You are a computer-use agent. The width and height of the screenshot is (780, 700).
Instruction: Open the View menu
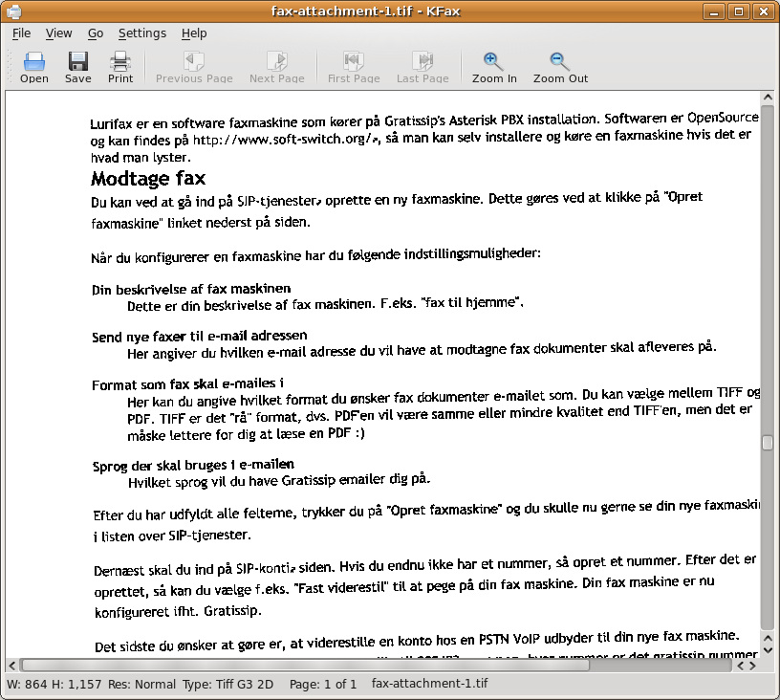point(58,33)
